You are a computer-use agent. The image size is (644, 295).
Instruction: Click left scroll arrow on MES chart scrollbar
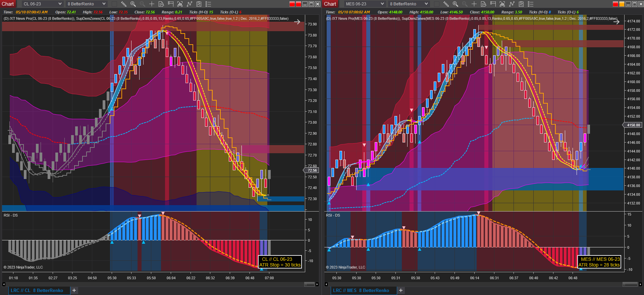(x=326, y=284)
